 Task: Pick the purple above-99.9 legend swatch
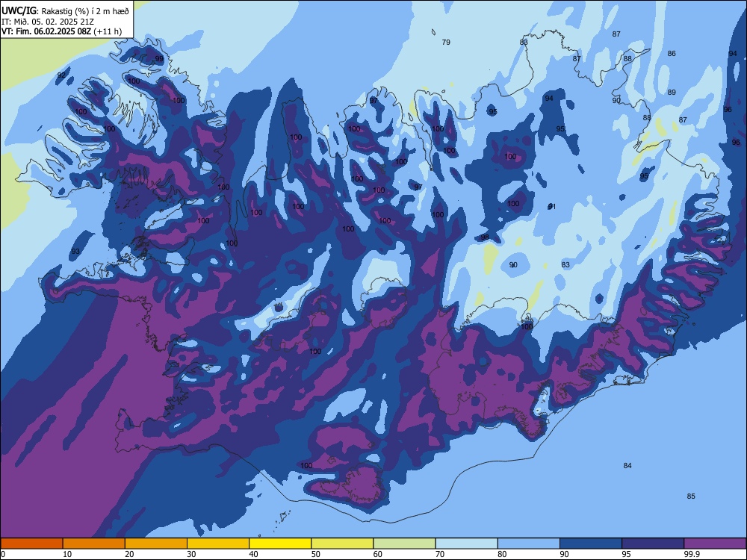tap(715, 544)
